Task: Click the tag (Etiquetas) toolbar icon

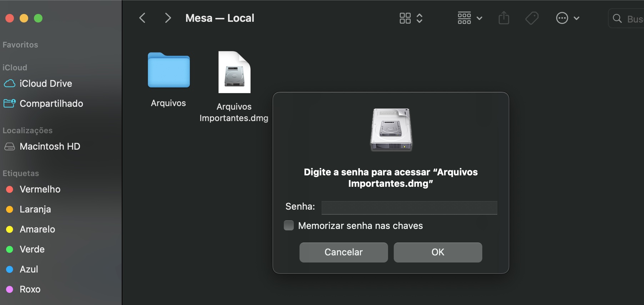Action: (532, 18)
